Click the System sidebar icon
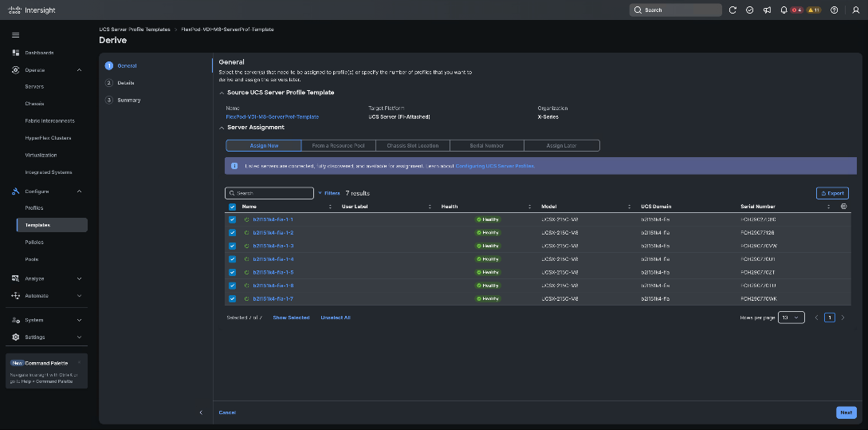 click(15, 320)
